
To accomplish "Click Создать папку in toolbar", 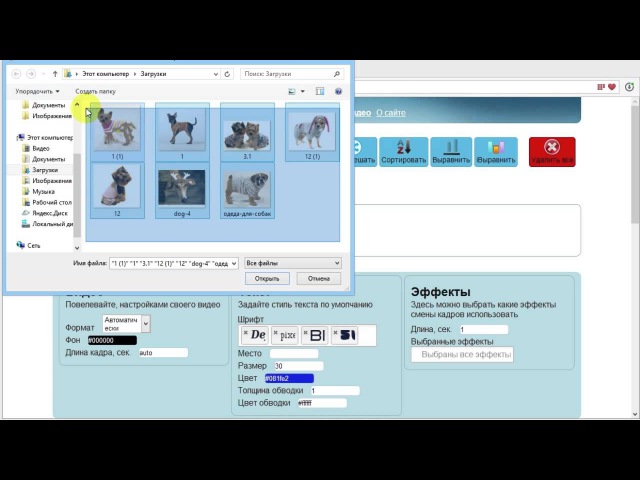I will pyautogui.click(x=96, y=91).
